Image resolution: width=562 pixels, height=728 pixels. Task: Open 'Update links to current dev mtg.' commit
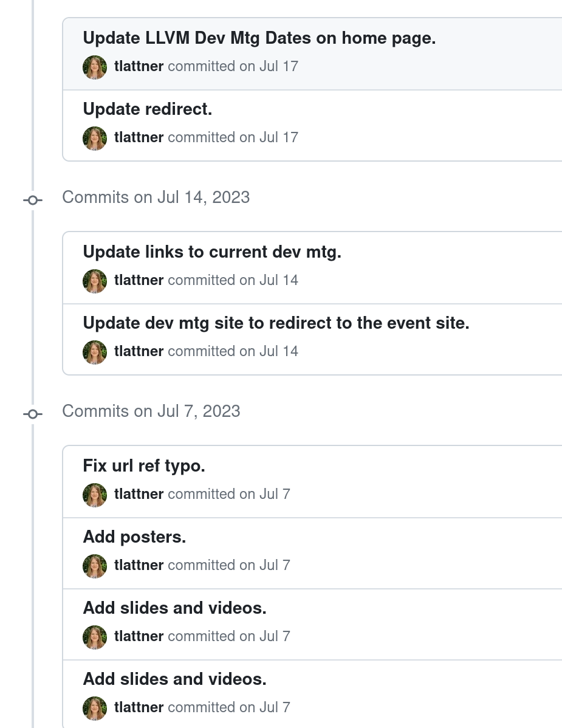tap(212, 252)
